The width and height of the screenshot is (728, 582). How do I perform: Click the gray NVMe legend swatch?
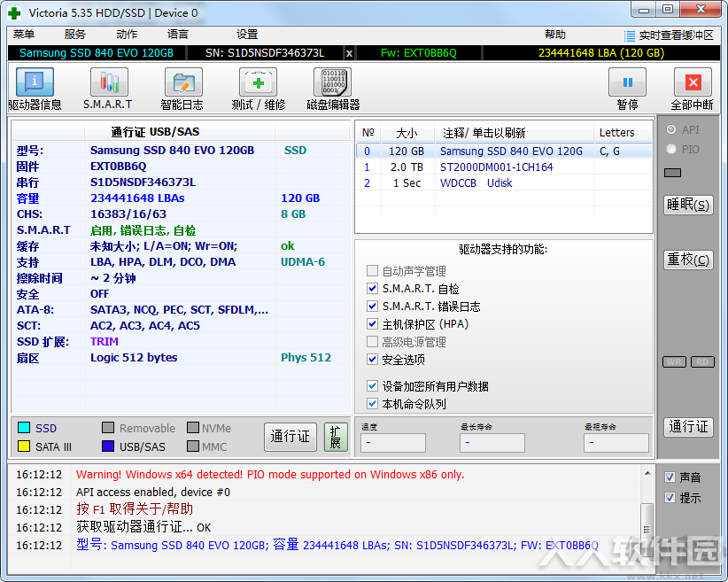point(193,427)
